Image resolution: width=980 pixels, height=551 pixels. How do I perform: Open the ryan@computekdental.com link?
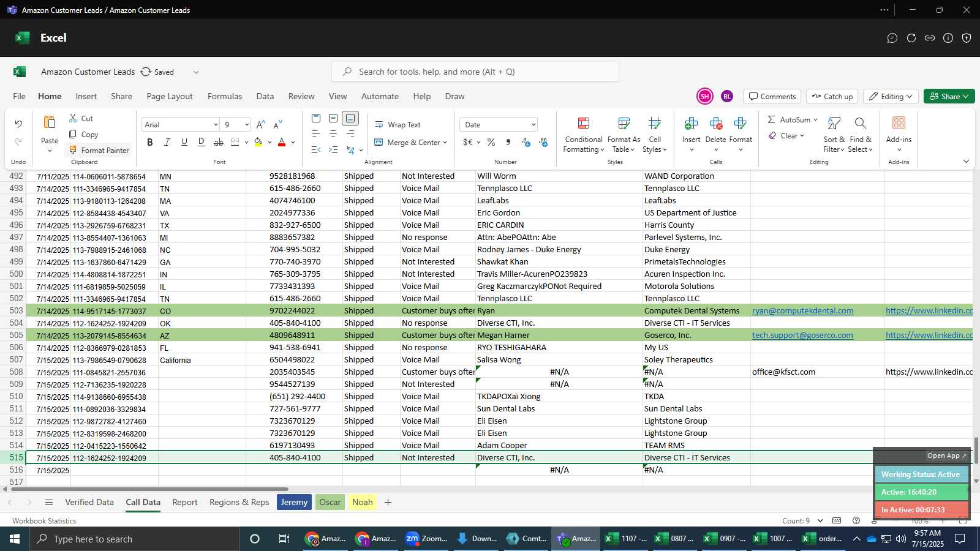click(x=802, y=310)
